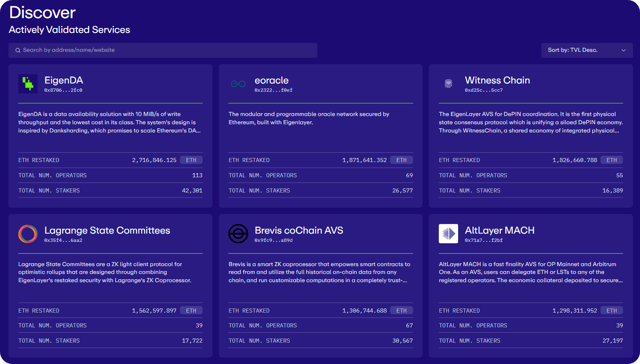Click the chevron arrow in sort dropdown
This screenshot has width=640, height=364.
pos(624,50)
